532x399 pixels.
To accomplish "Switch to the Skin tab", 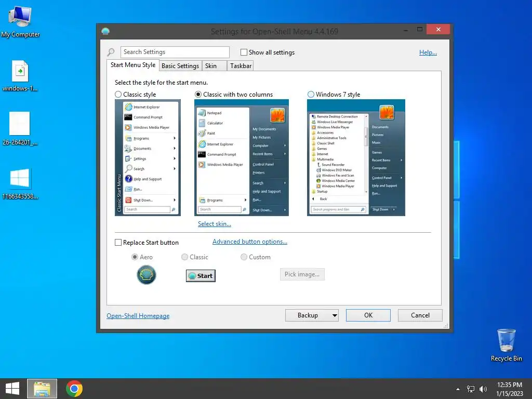I will click(215, 66).
